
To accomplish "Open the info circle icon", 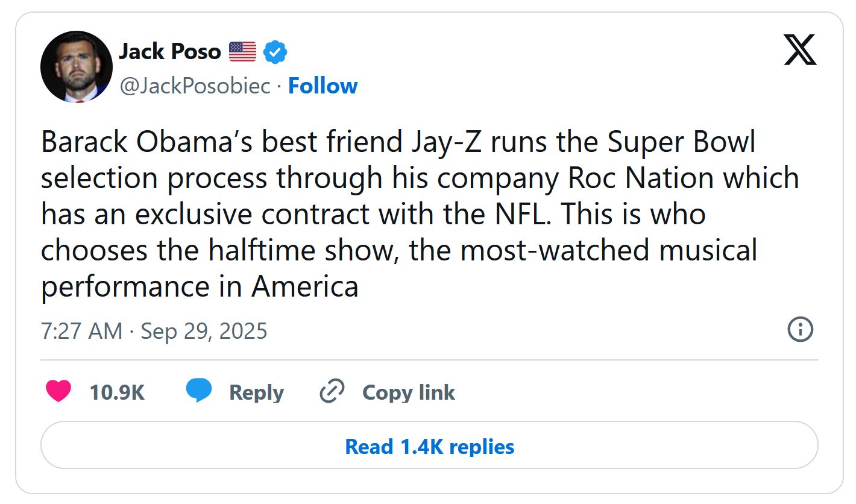I will point(800,330).
